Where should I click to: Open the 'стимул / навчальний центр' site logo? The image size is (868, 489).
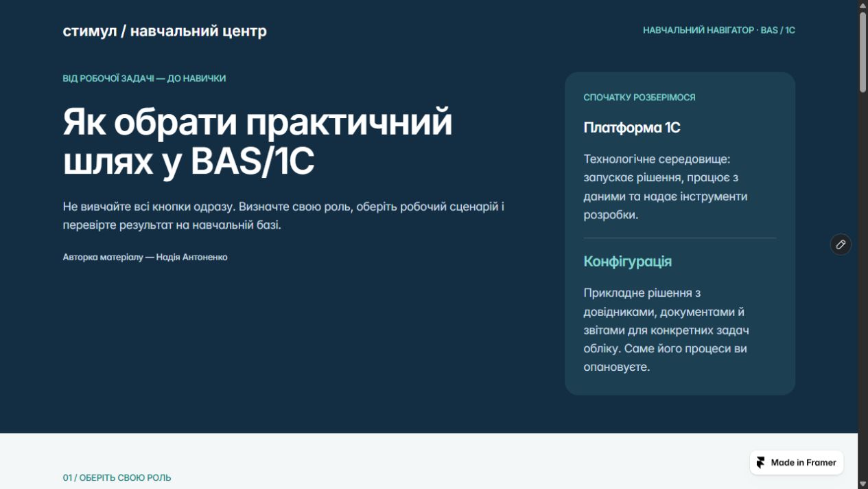click(x=165, y=31)
